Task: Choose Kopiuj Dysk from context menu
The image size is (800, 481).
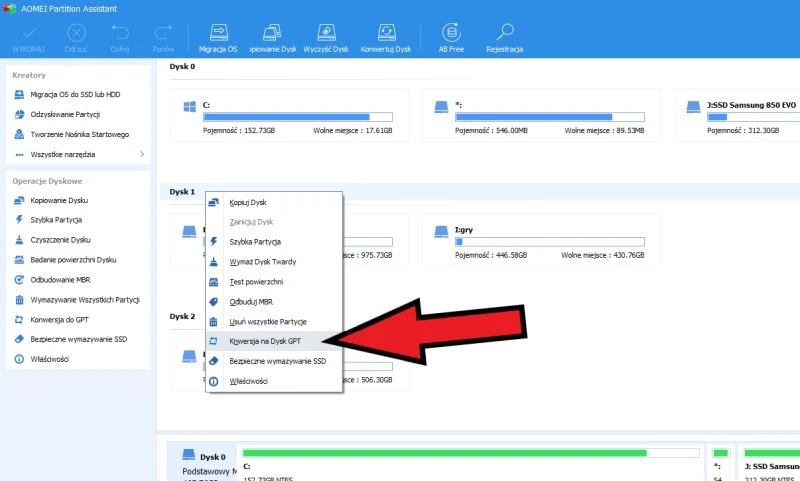Action: (247, 202)
